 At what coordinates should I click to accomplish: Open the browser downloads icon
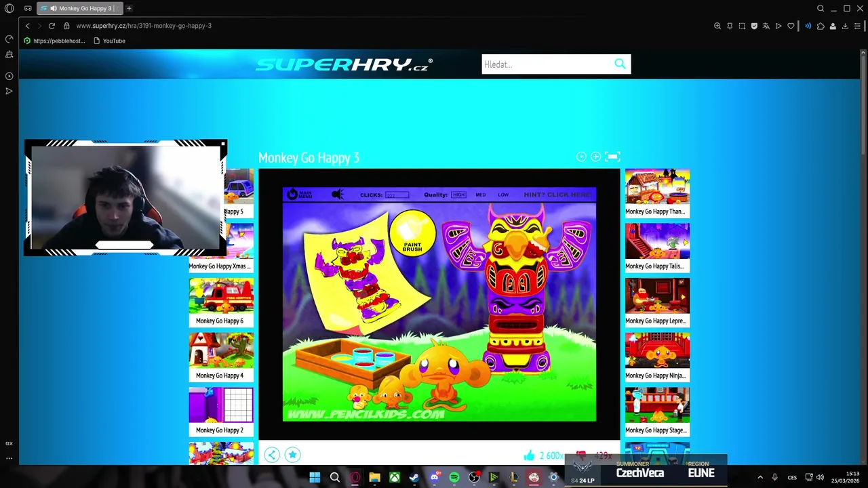pyautogui.click(x=845, y=26)
